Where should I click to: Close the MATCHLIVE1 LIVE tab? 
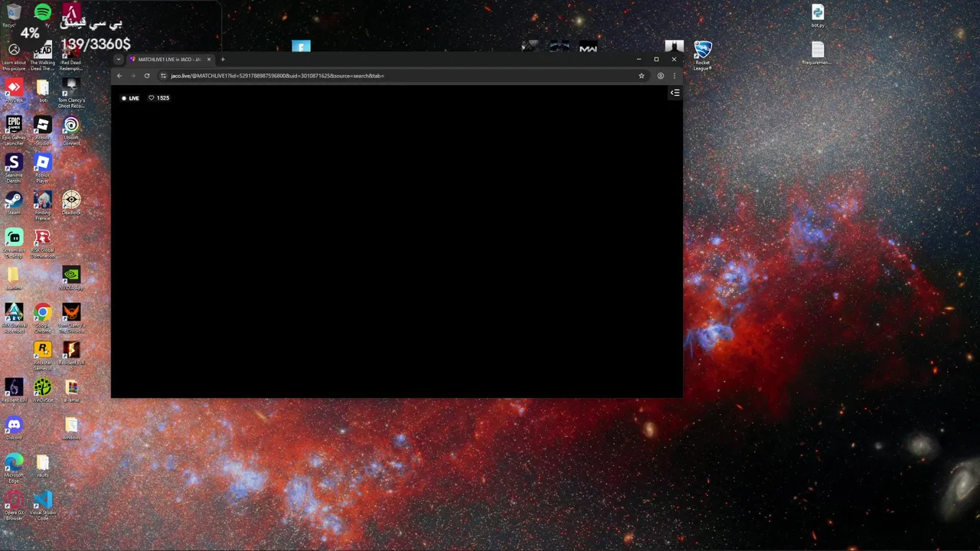click(x=209, y=59)
